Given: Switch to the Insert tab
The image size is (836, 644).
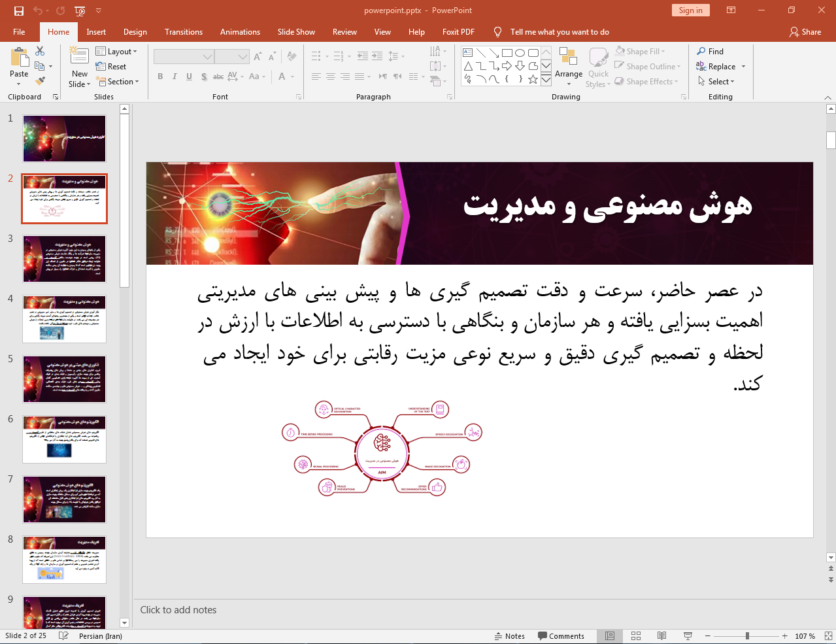Looking at the screenshot, I should pos(96,32).
